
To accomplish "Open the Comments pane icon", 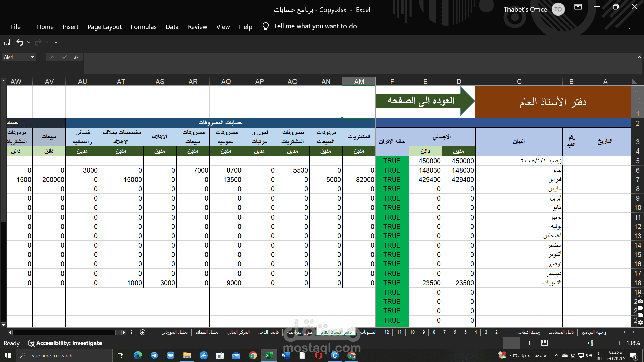I will [631, 26].
